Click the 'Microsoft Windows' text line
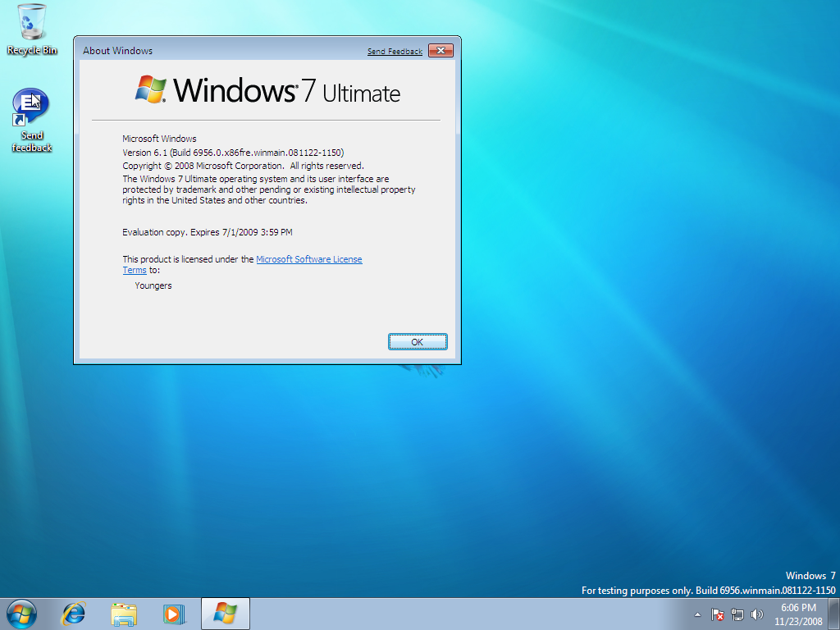 click(159, 139)
